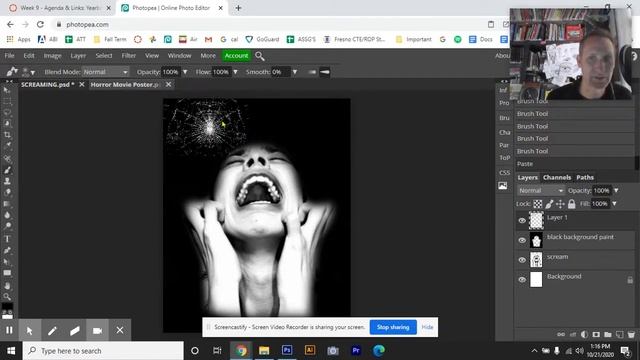Click the Hide link in Screencastify bar
640x360 pixels.
click(x=427, y=327)
